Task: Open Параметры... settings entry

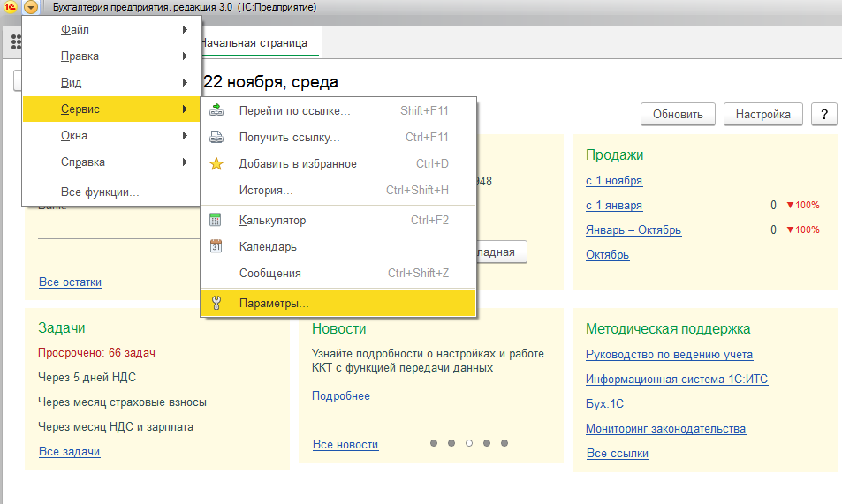Action: [x=338, y=304]
